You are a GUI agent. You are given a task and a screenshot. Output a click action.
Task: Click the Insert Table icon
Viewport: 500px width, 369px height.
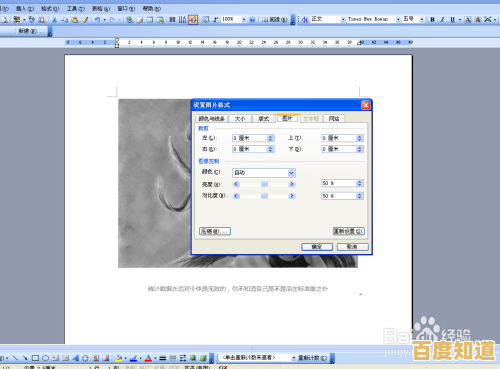point(150,20)
